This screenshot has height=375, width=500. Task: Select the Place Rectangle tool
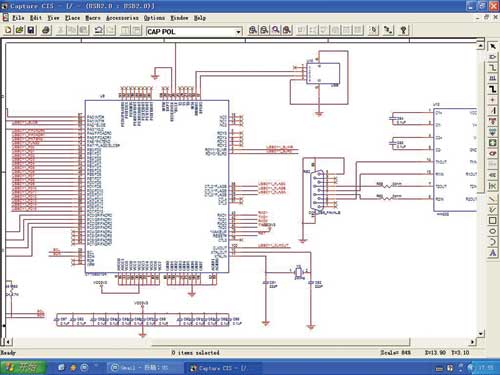click(492, 221)
